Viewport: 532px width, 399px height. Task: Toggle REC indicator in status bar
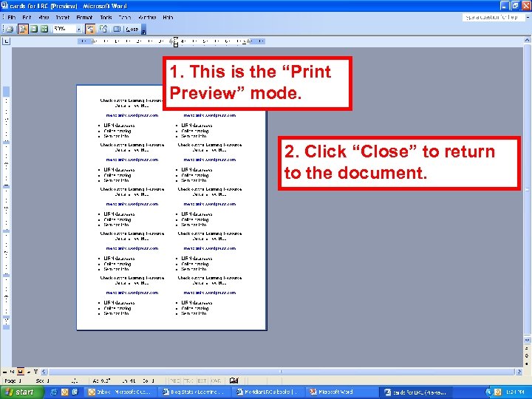click(x=174, y=381)
